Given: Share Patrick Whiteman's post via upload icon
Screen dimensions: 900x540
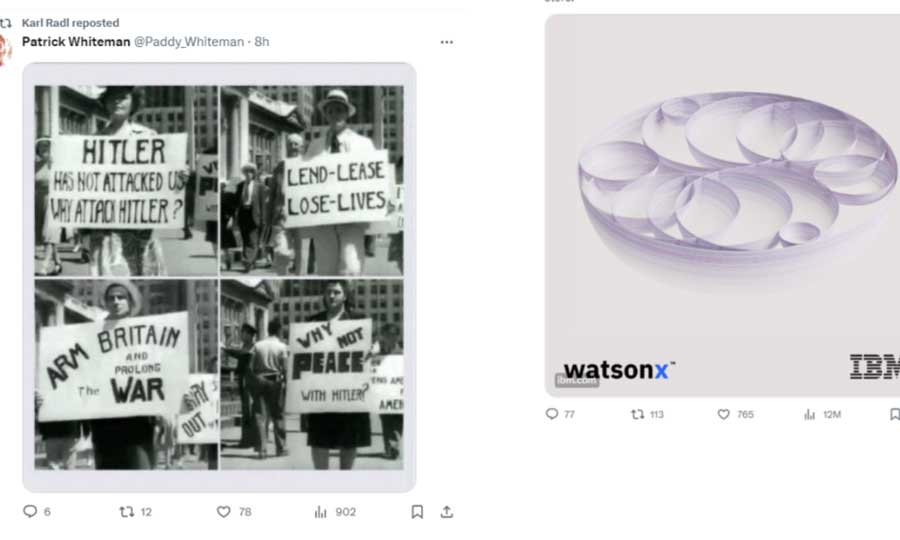Looking at the screenshot, I should click(x=447, y=511).
